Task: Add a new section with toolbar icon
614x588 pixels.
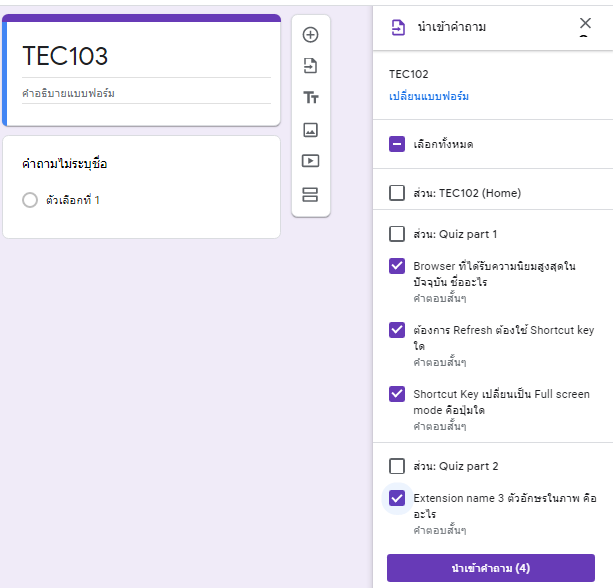Action: [310, 193]
